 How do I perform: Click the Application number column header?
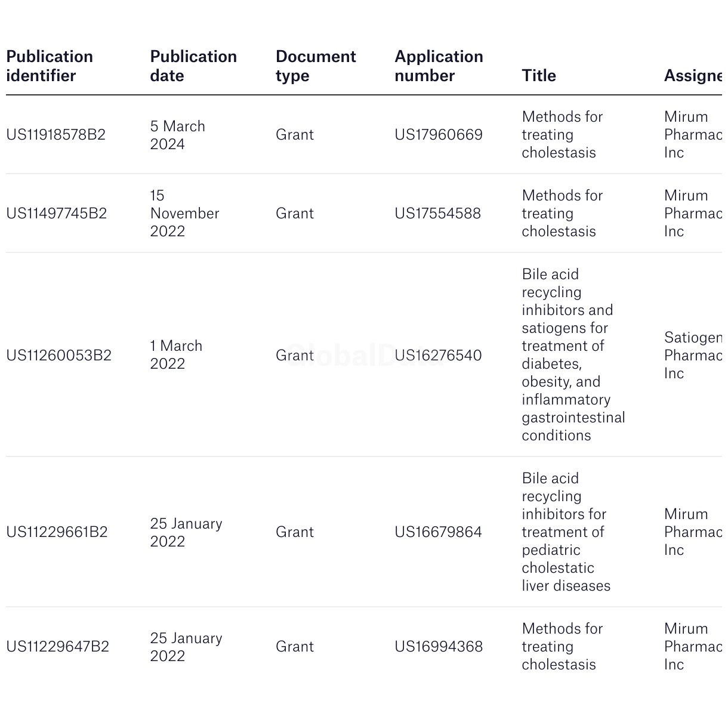pyautogui.click(x=439, y=66)
